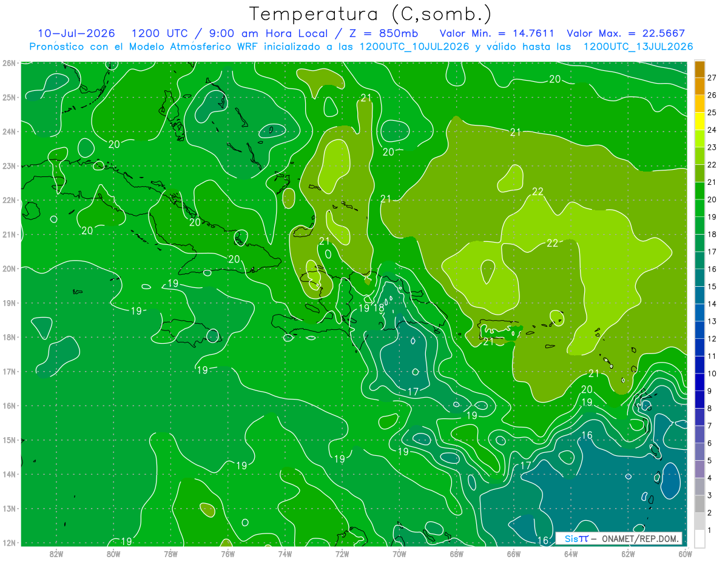Click the legend value "3"

coord(710,495)
